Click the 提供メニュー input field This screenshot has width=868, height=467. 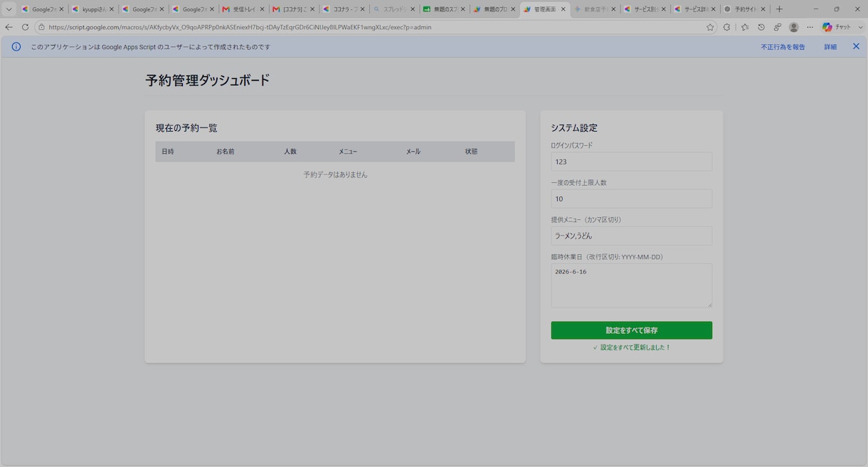(631, 236)
